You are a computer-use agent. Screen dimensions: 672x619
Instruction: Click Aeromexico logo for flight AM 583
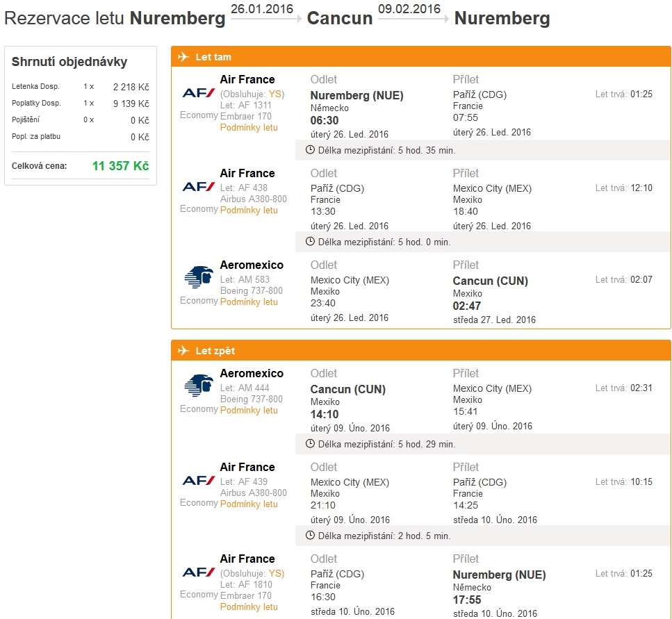pyautogui.click(x=199, y=277)
